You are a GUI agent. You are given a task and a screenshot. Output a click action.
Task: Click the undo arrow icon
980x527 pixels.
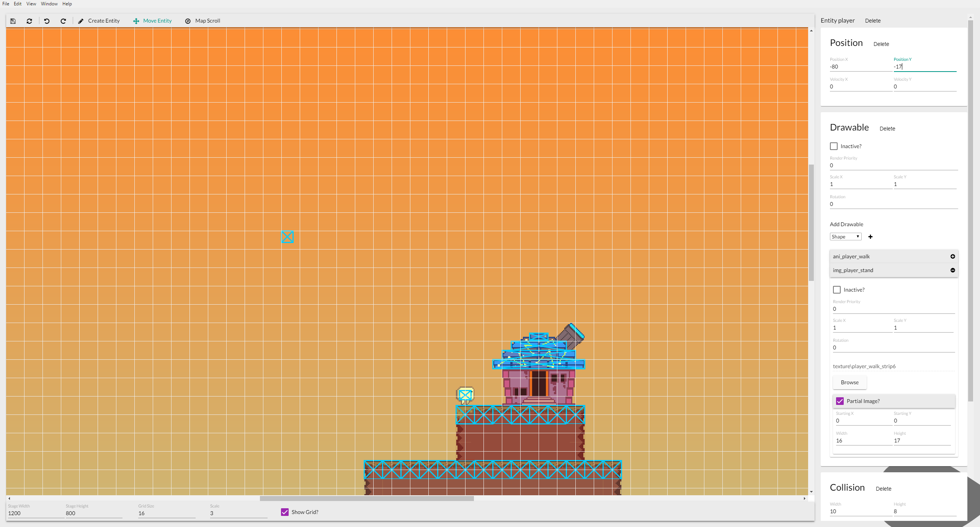(47, 21)
